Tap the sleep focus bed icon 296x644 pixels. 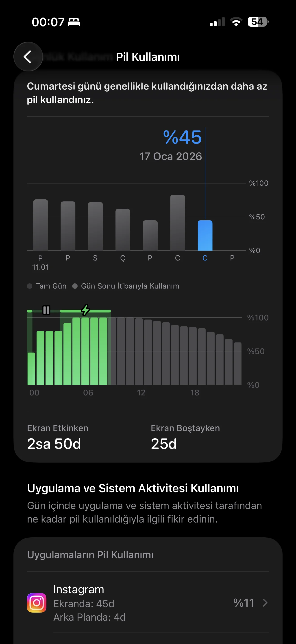[74, 22]
